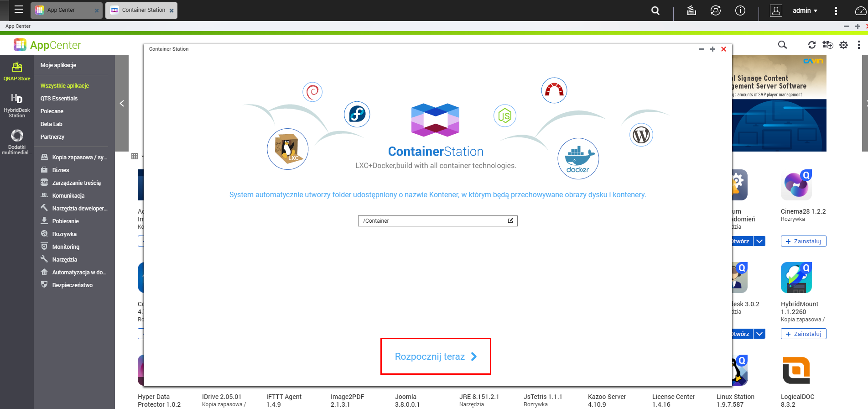Open the background tasks icon in top bar
The height and width of the screenshot is (409, 868).
pyautogui.click(x=691, y=10)
